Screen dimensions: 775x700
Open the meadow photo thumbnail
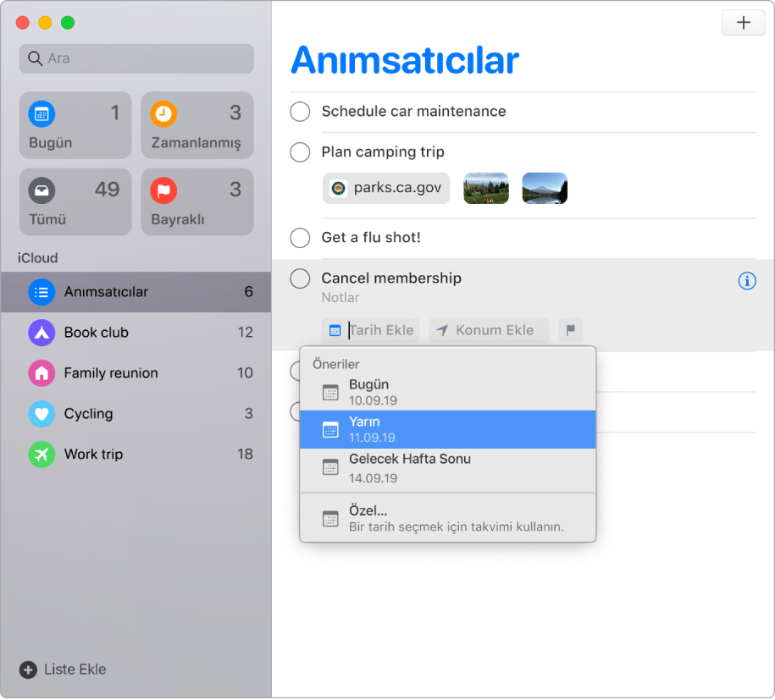click(x=486, y=188)
